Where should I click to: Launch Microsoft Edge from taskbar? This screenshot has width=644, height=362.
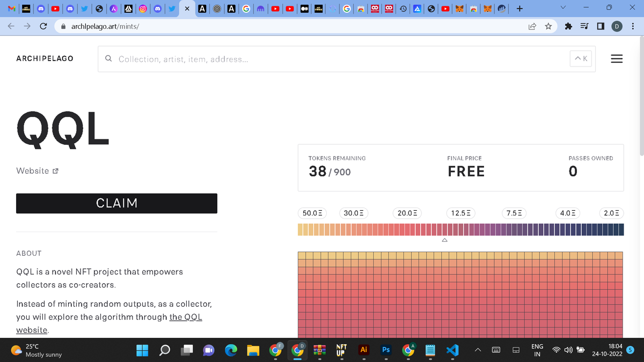coord(231,350)
